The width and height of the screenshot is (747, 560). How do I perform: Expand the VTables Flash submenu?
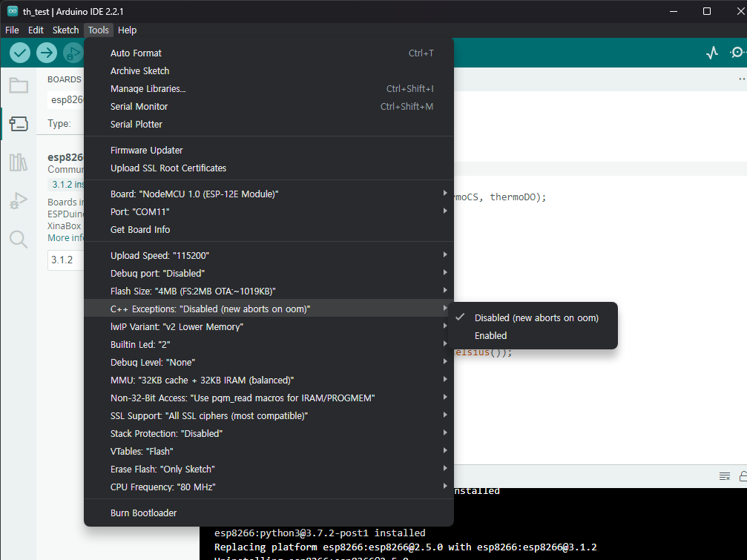[269, 451]
